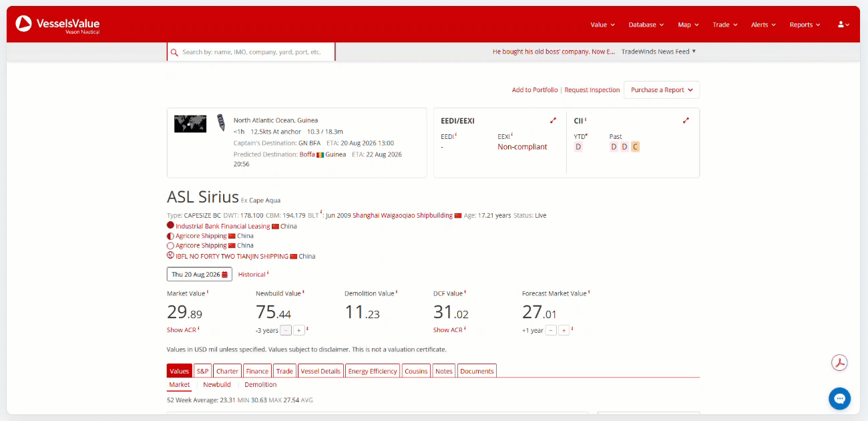Viewport: 868px width, 421px height.
Task: Click the info icon next to DCF Value
Action: 465,292
